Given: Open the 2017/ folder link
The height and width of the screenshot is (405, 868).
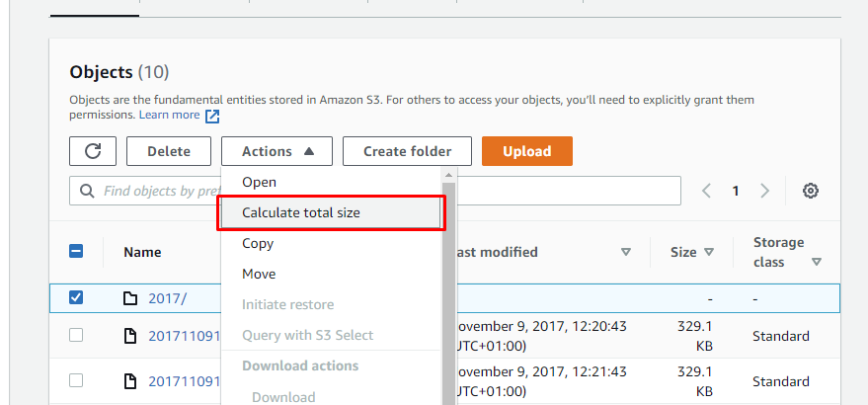Looking at the screenshot, I should (168, 298).
